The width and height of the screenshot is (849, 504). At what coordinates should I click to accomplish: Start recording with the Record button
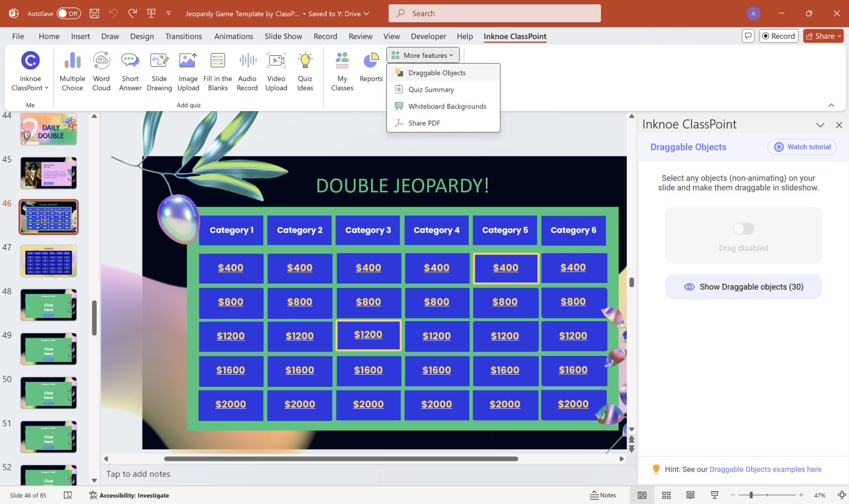(x=778, y=35)
